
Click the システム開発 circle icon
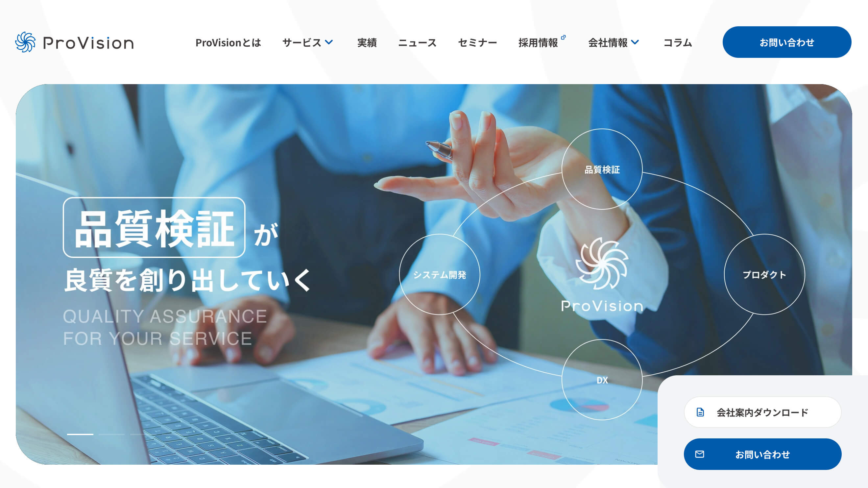click(440, 275)
